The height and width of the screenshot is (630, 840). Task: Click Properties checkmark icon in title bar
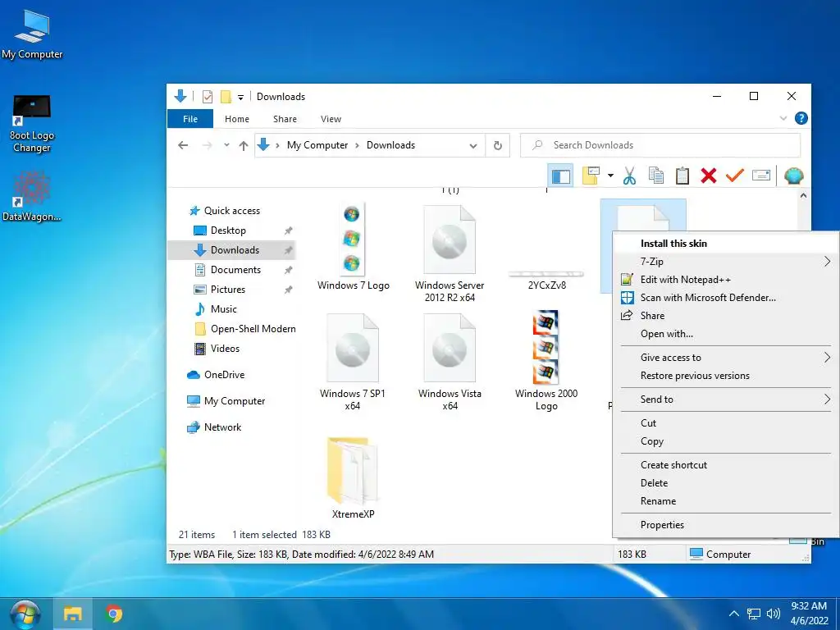coord(208,97)
